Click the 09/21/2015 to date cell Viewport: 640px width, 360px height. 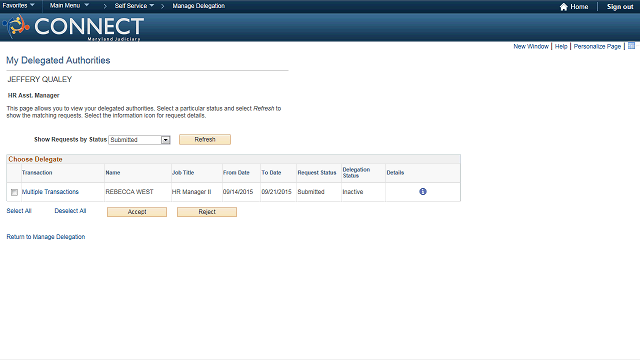point(276,192)
